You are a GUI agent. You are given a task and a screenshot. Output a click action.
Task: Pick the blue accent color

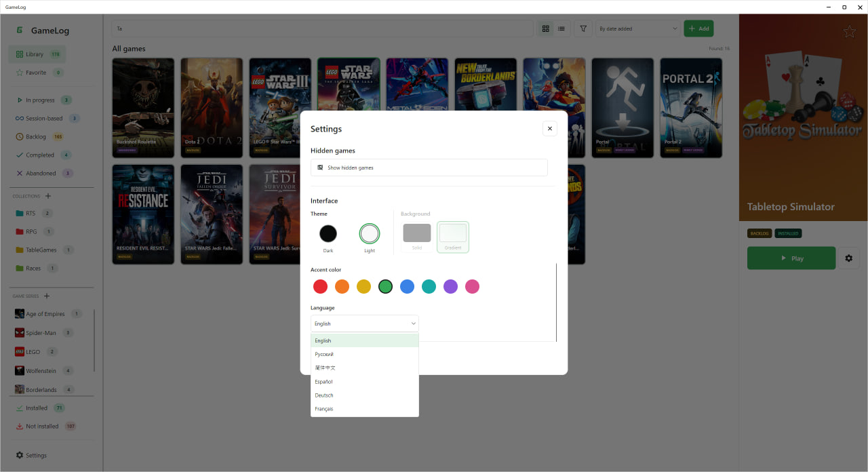click(x=408, y=287)
